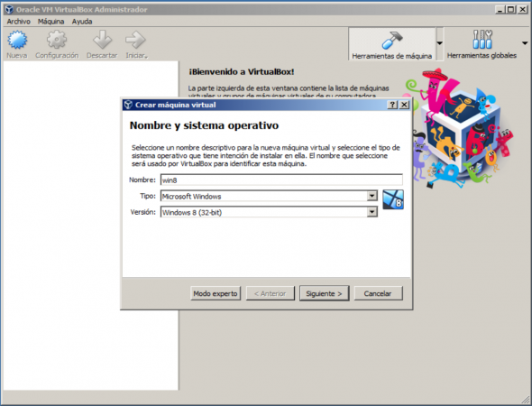Expand the Herramientas de máquina dropdown arrow
The height and width of the screenshot is (406, 532).
click(440, 43)
